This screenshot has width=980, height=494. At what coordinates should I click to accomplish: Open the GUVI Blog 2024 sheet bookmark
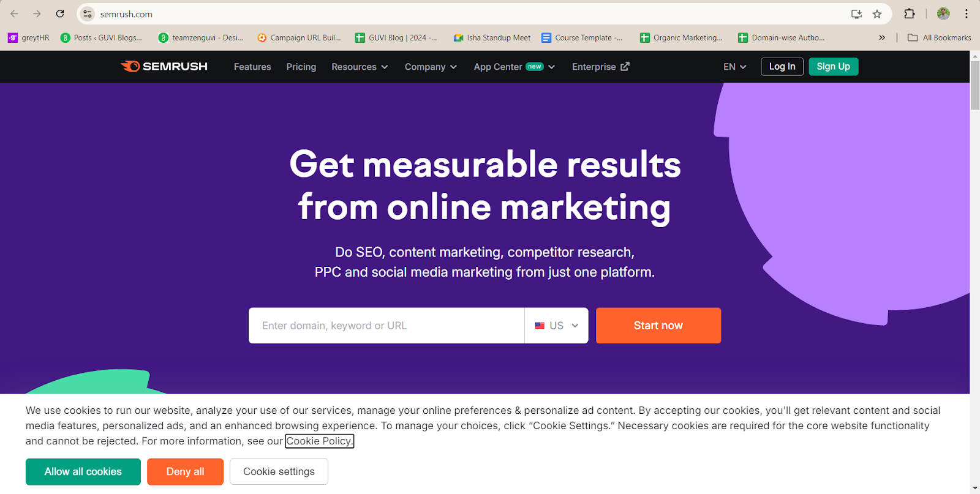[396, 37]
